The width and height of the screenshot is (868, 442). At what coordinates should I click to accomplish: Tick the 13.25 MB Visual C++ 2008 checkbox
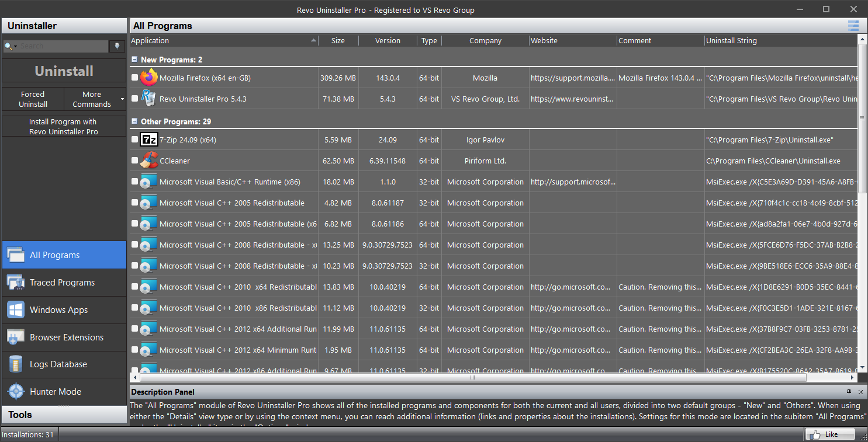[x=135, y=245]
